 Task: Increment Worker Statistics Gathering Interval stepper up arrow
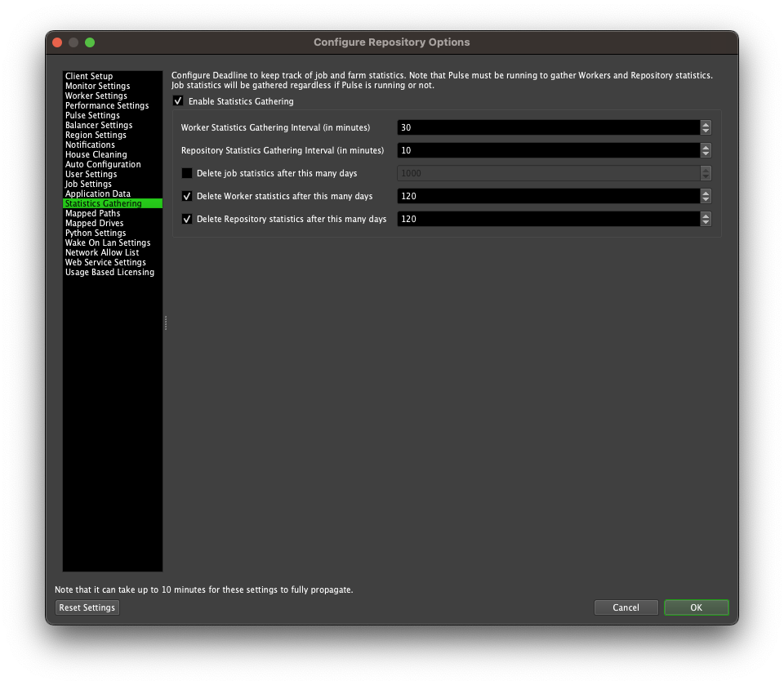click(706, 124)
